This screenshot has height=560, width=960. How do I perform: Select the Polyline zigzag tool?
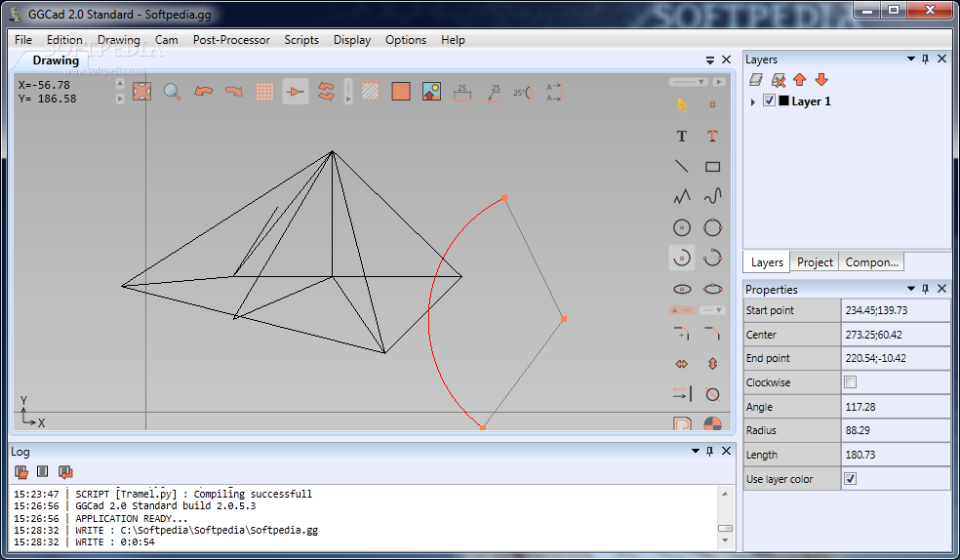(x=682, y=197)
